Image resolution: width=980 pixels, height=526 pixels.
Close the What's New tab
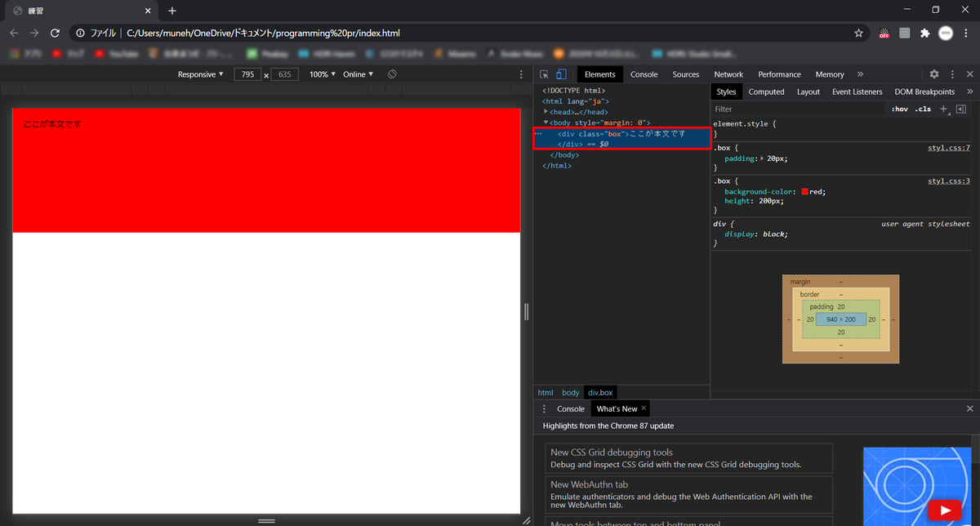(x=644, y=408)
